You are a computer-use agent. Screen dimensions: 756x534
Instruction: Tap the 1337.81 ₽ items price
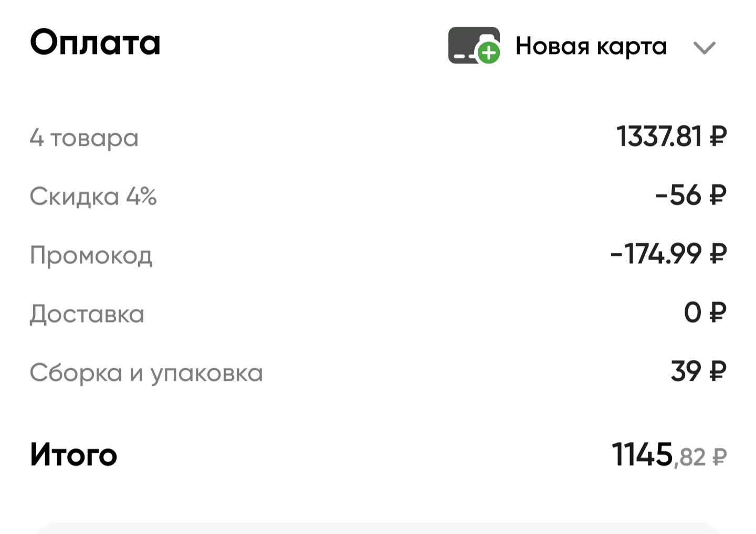coord(671,136)
